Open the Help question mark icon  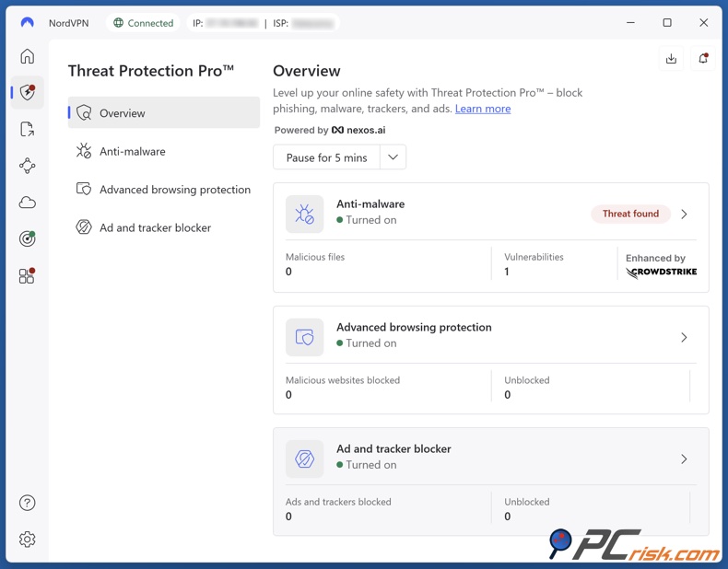(28, 503)
